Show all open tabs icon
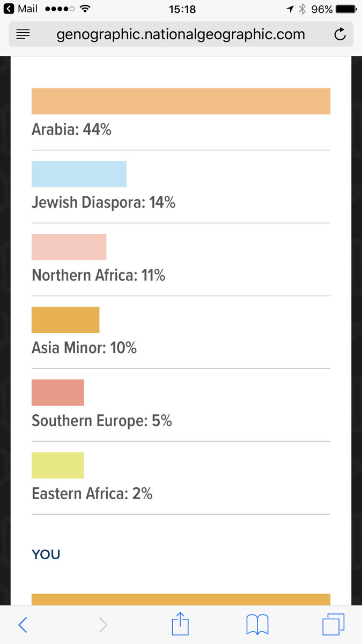The height and width of the screenshot is (644, 362). (x=333, y=625)
